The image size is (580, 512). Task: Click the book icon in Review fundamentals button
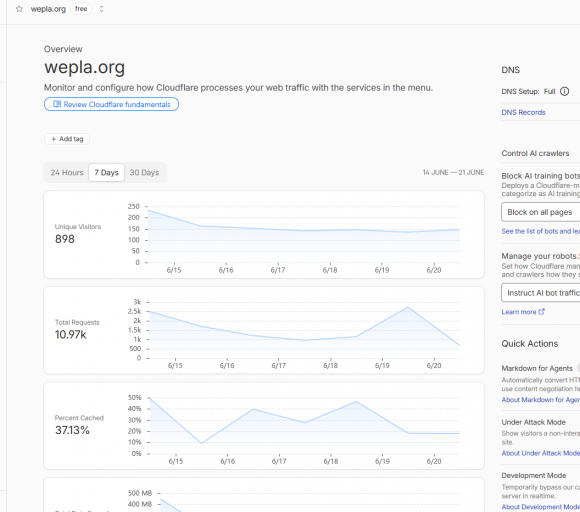[57, 104]
